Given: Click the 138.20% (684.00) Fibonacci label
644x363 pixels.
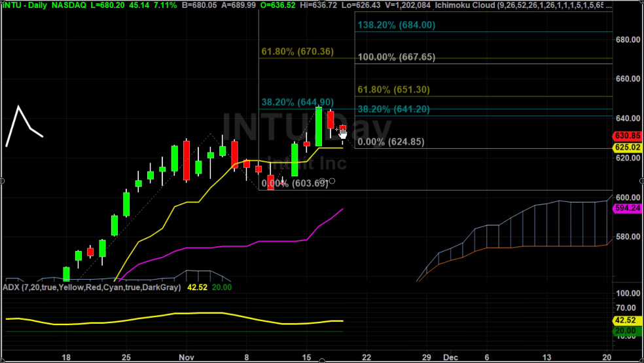Looking at the screenshot, I should coord(397,25).
